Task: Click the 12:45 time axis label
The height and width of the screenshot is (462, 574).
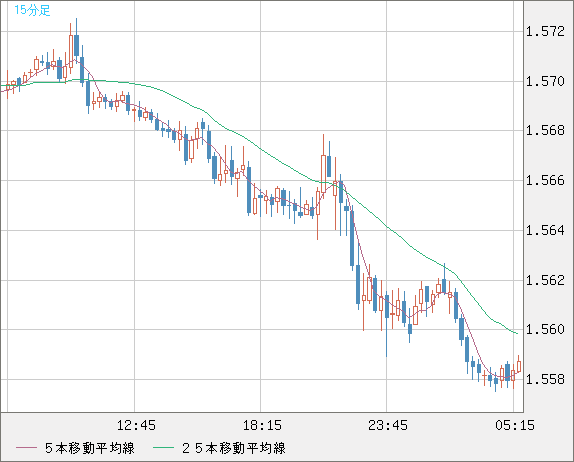Action: coord(136,425)
